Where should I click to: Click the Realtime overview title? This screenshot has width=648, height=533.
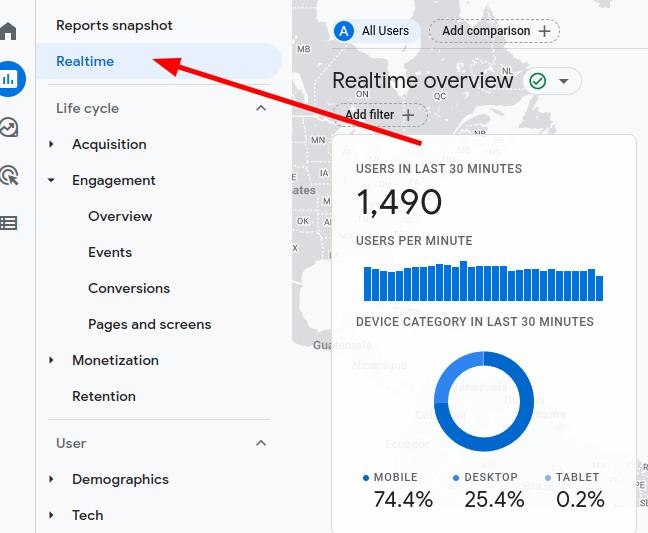point(423,81)
